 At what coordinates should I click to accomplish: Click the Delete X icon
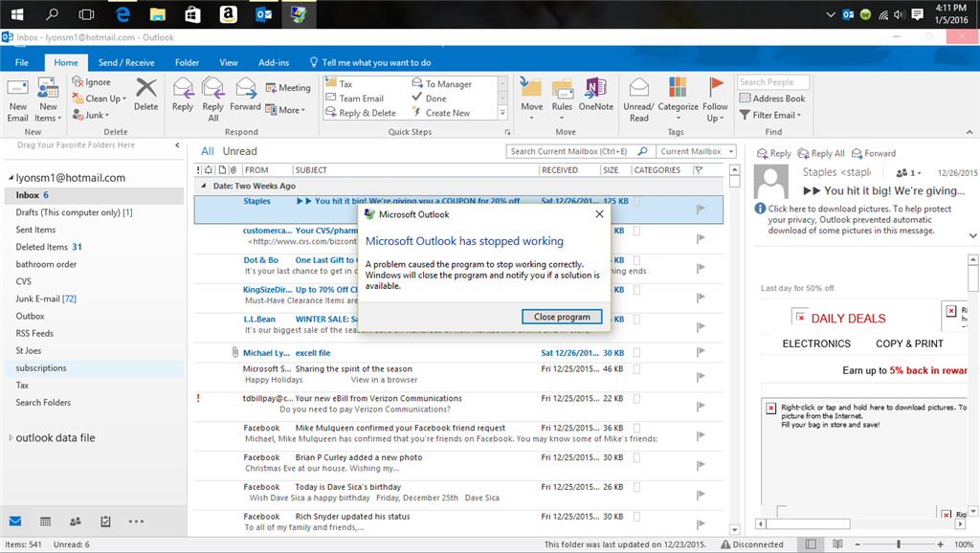tap(146, 87)
